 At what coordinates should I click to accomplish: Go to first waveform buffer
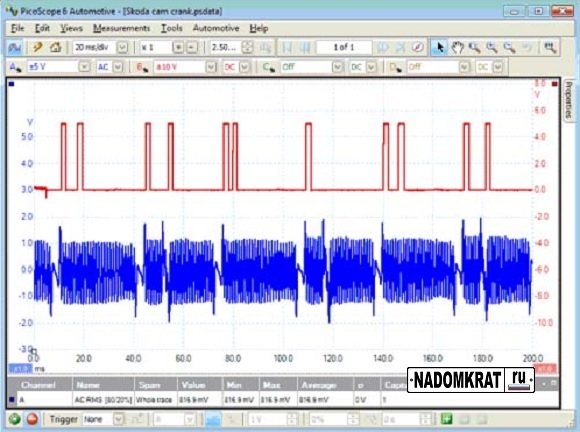click(x=287, y=47)
